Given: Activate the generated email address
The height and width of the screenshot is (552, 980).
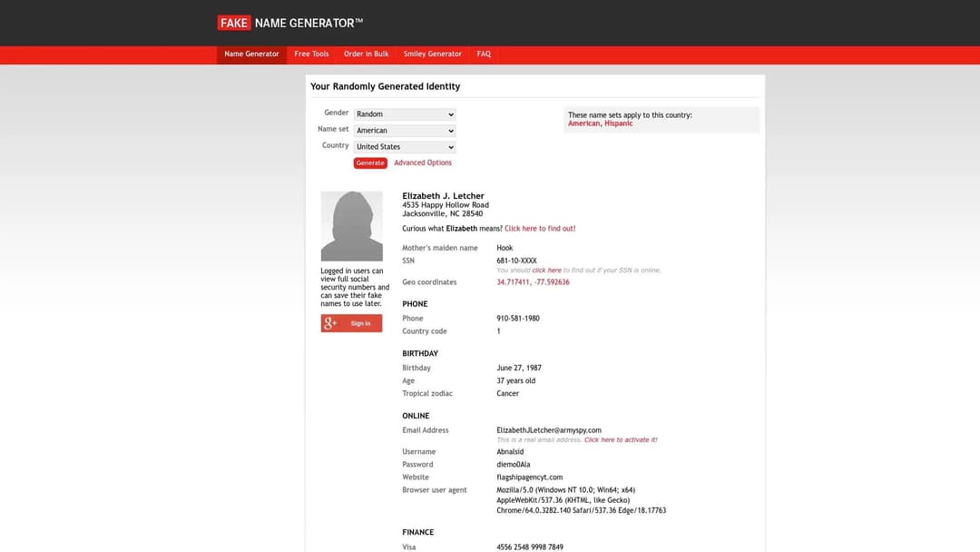Looking at the screenshot, I should 621,439.
